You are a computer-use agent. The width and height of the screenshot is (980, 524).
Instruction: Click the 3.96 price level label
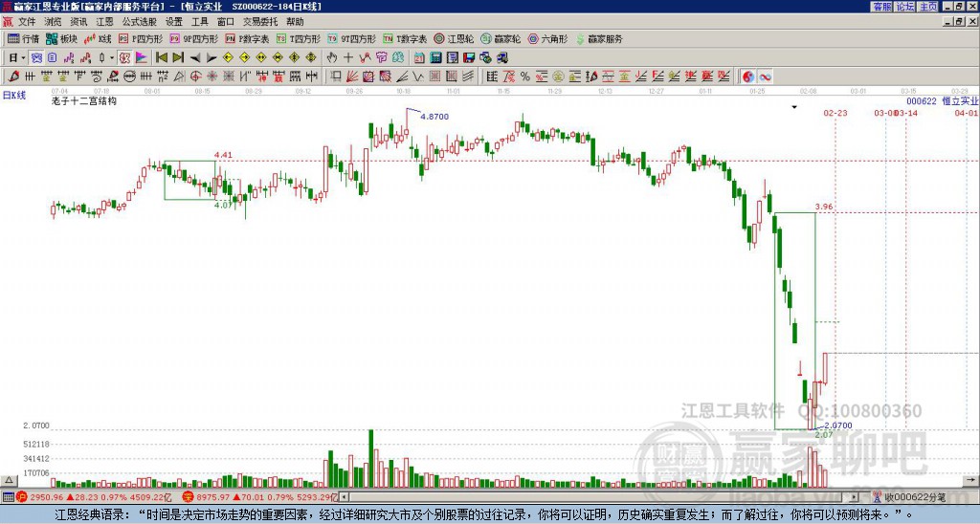click(x=824, y=207)
